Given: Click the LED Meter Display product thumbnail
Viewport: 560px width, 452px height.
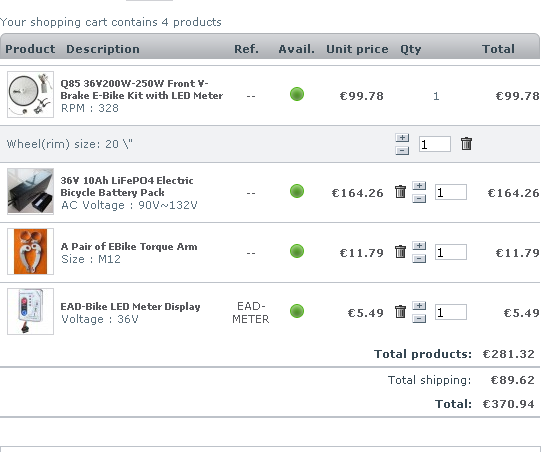Looking at the screenshot, I should coord(30,311).
